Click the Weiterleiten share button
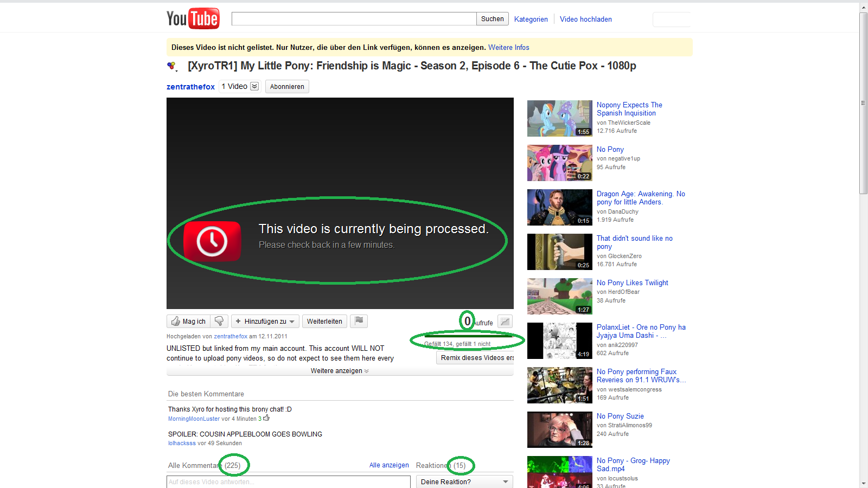Image resolution: width=868 pixels, height=488 pixels. pos(324,321)
